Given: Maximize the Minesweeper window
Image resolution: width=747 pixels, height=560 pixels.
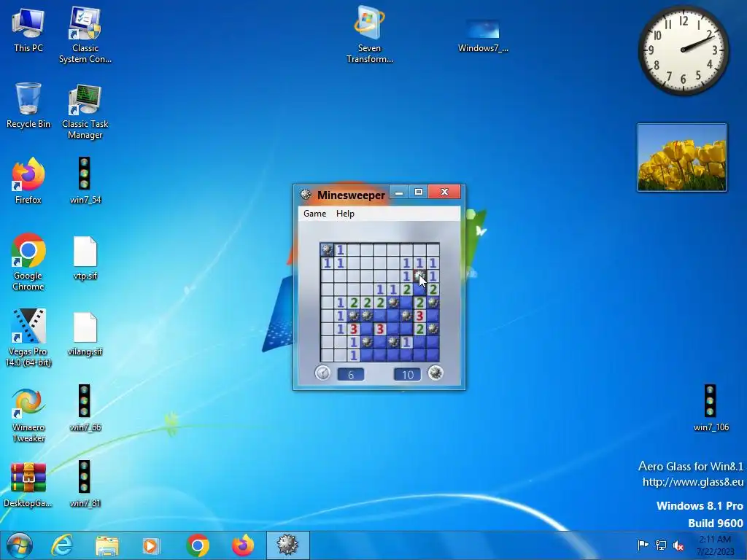Looking at the screenshot, I should point(418,192).
